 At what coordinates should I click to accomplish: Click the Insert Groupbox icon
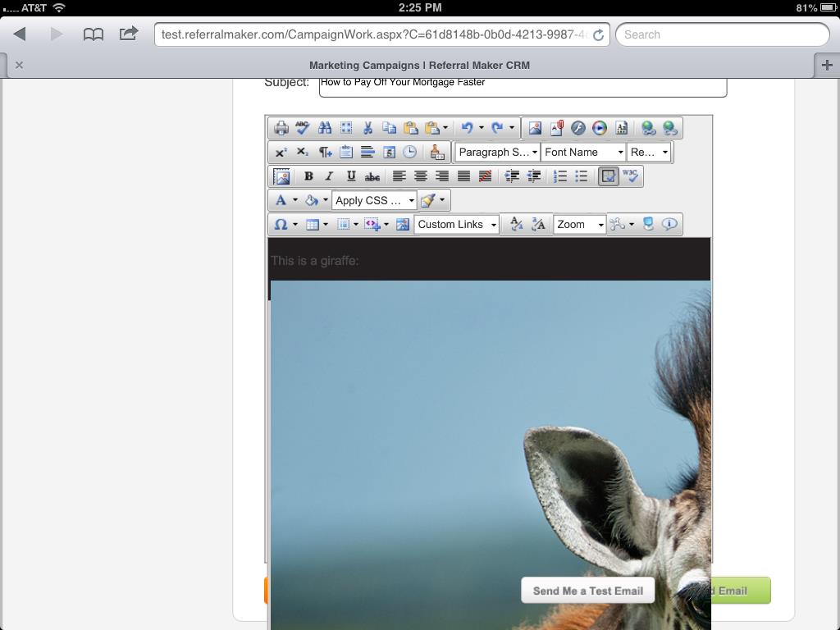[x=346, y=152]
